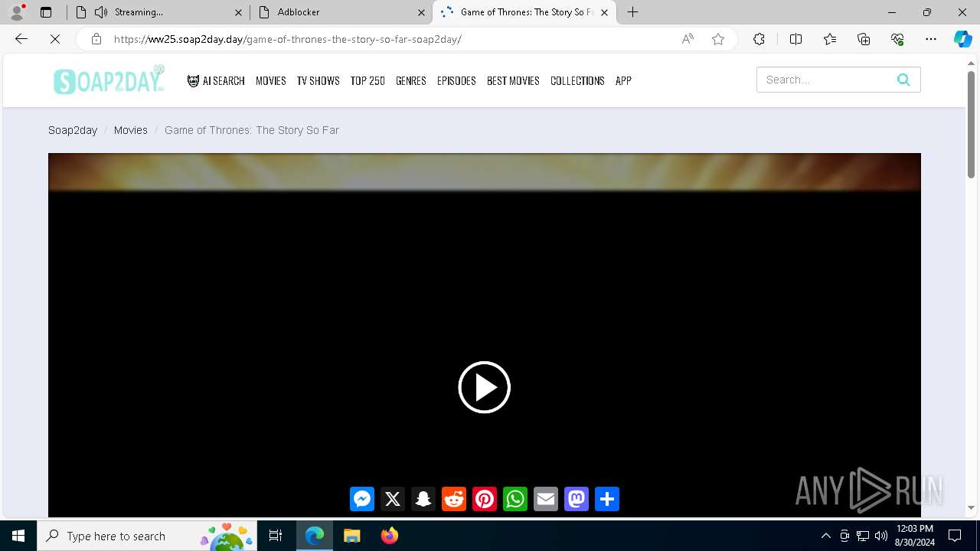This screenshot has height=551, width=980.
Task: Share on WhatsApp icon
Action: click(515, 499)
